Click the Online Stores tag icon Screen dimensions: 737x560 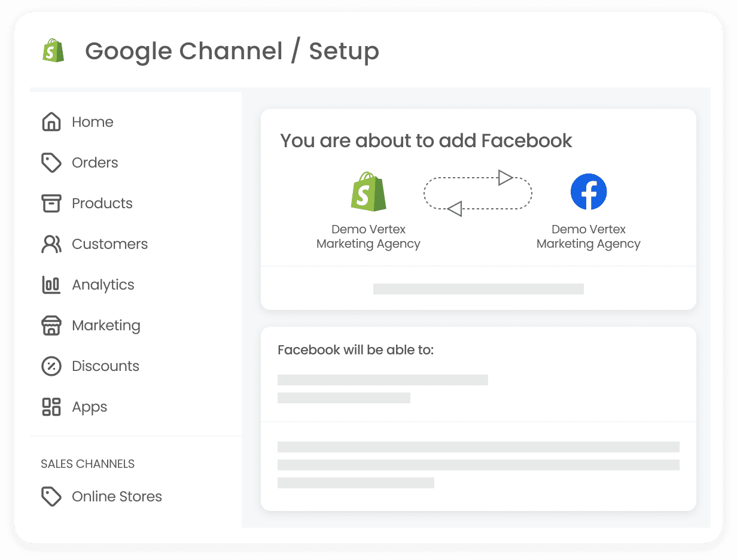coord(51,497)
